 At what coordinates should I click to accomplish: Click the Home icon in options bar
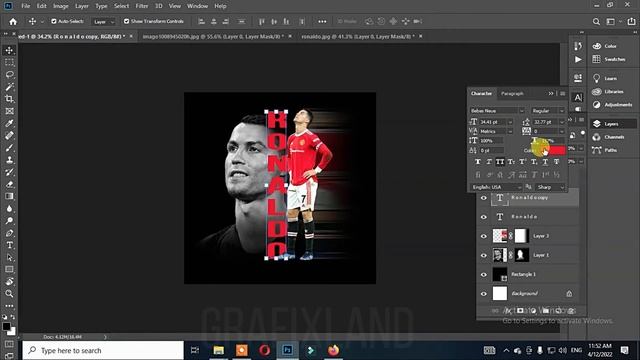[x=13, y=22]
